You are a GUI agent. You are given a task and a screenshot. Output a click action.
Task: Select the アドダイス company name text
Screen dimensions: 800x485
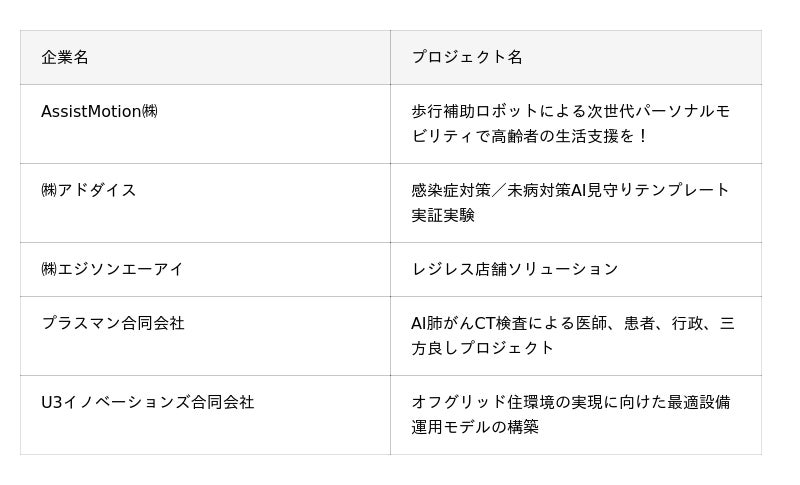tap(96, 190)
